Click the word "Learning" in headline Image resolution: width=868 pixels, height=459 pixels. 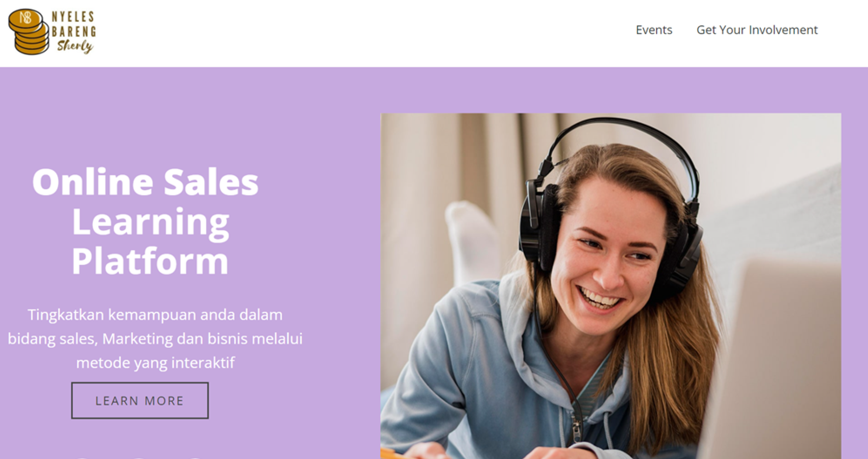(x=151, y=223)
